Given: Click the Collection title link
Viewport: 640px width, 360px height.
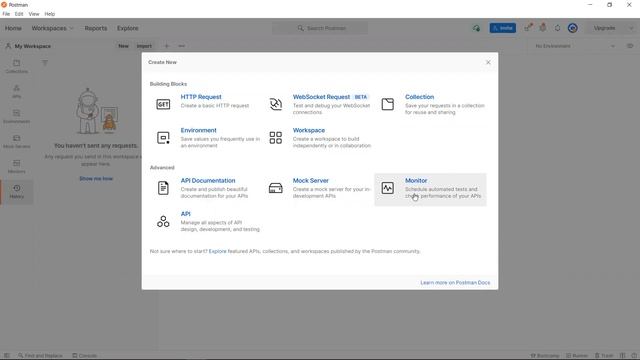Looking at the screenshot, I should pos(420,97).
